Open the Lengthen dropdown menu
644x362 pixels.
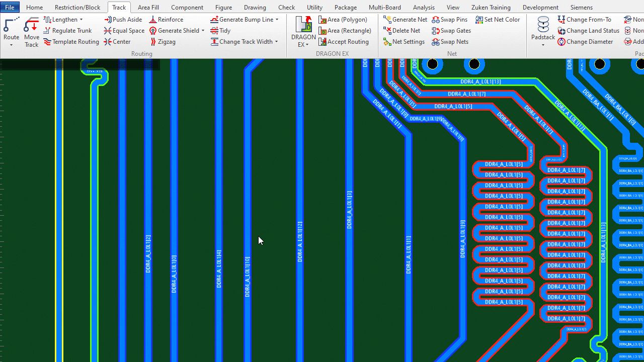(82, 19)
